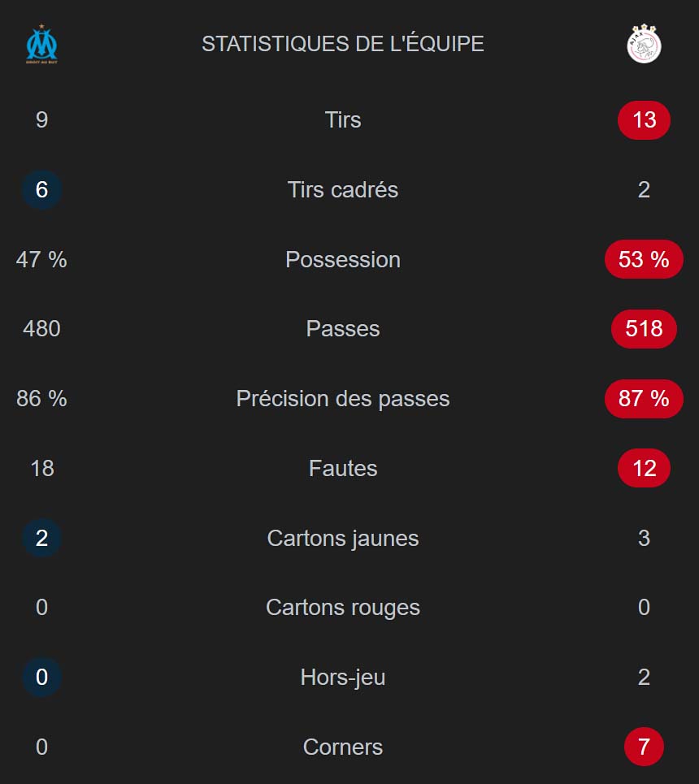Viewport: 699px width, 784px height.
Task: Click the Possession stat label
Action: pyautogui.click(x=343, y=260)
